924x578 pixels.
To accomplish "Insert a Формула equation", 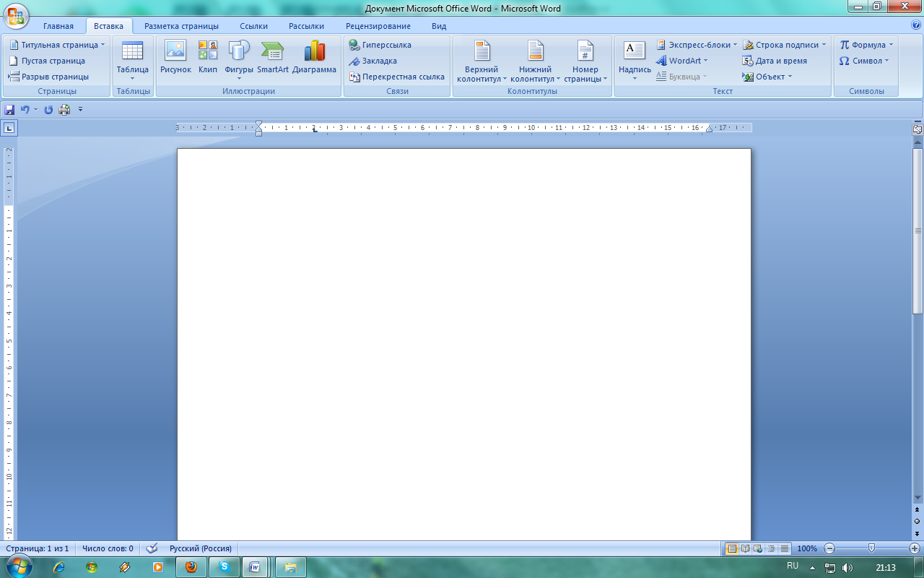I will pyautogui.click(x=866, y=45).
